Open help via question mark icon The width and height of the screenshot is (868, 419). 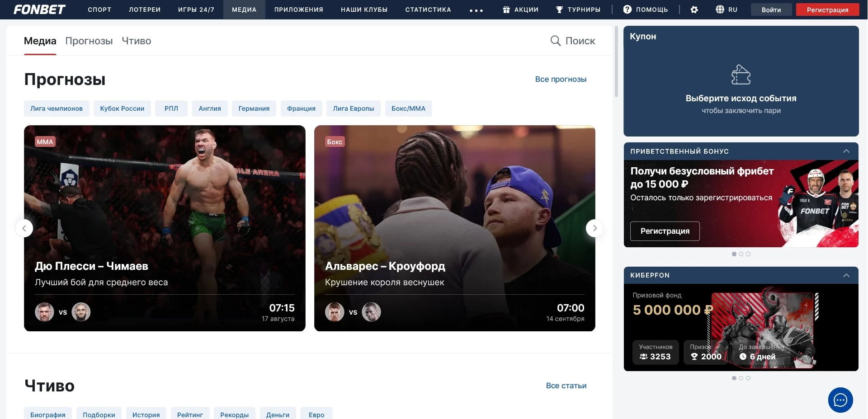[x=627, y=9]
